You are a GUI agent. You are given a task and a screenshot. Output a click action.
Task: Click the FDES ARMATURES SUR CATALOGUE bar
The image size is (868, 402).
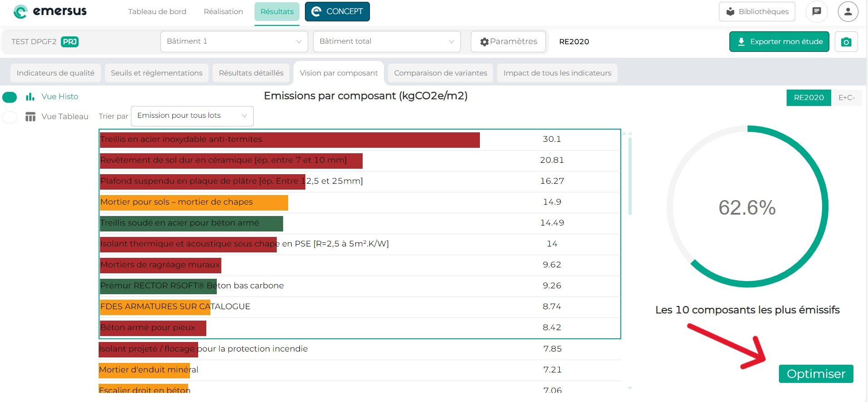click(x=155, y=307)
